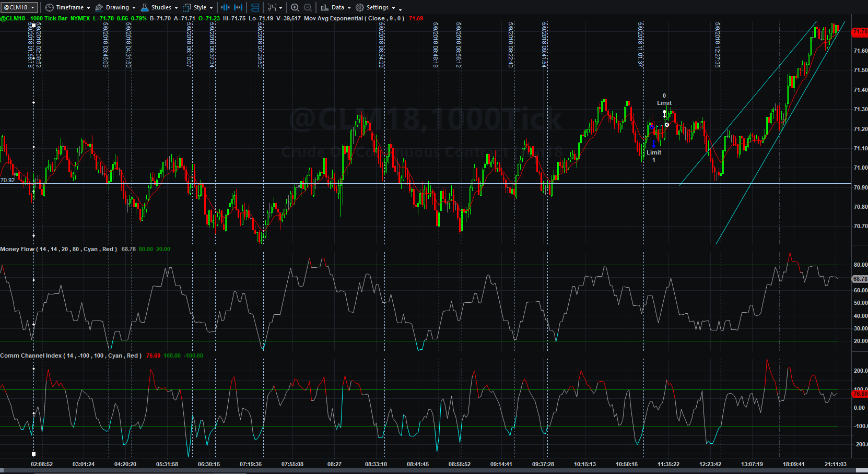Click the 'O=71.23' open price readout
868x474 pixels.
(209, 18)
